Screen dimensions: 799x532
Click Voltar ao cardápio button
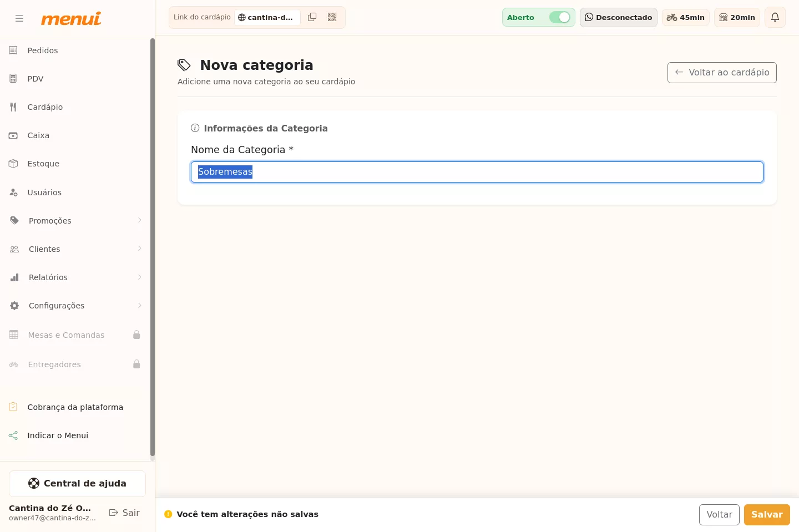(722, 73)
